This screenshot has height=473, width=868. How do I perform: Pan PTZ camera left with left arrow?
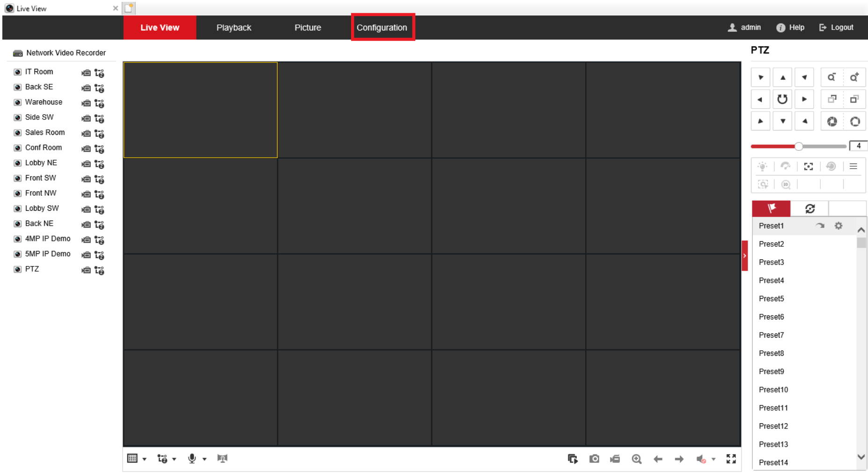coord(760,99)
